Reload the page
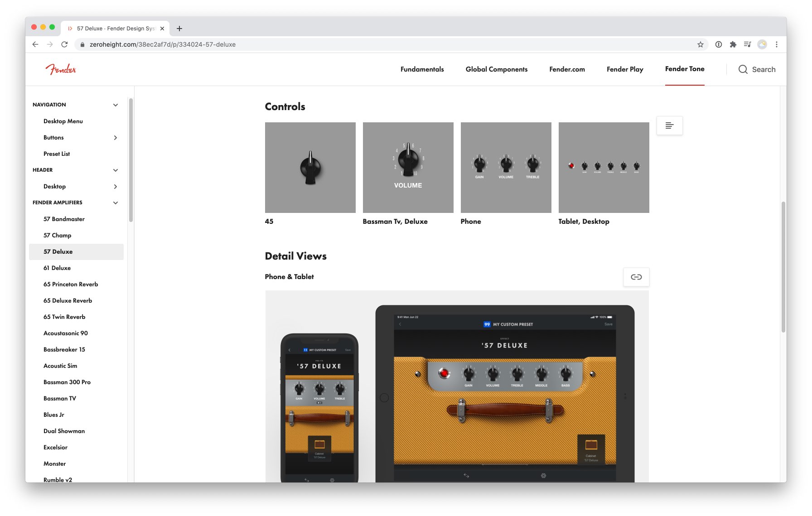This screenshot has height=516, width=812. 64,44
